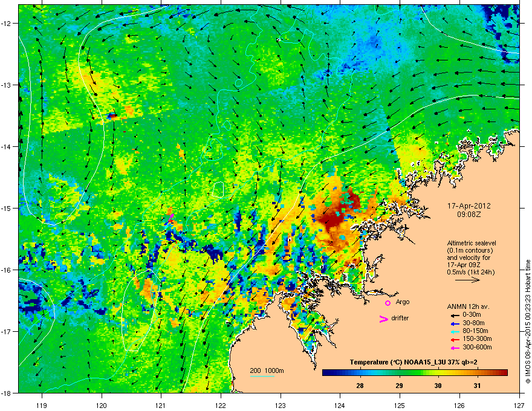Click longitude label 122 on bottom axis

click(221, 406)
